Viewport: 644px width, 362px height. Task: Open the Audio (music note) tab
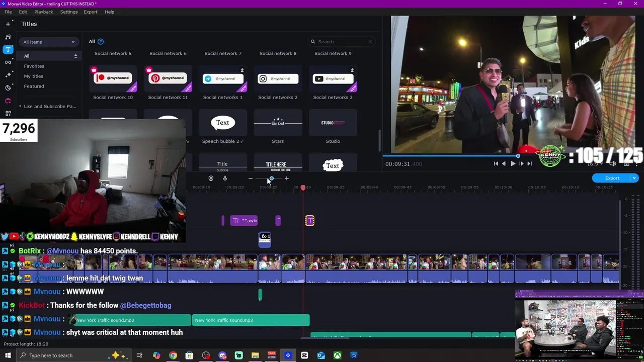[8, 37]
